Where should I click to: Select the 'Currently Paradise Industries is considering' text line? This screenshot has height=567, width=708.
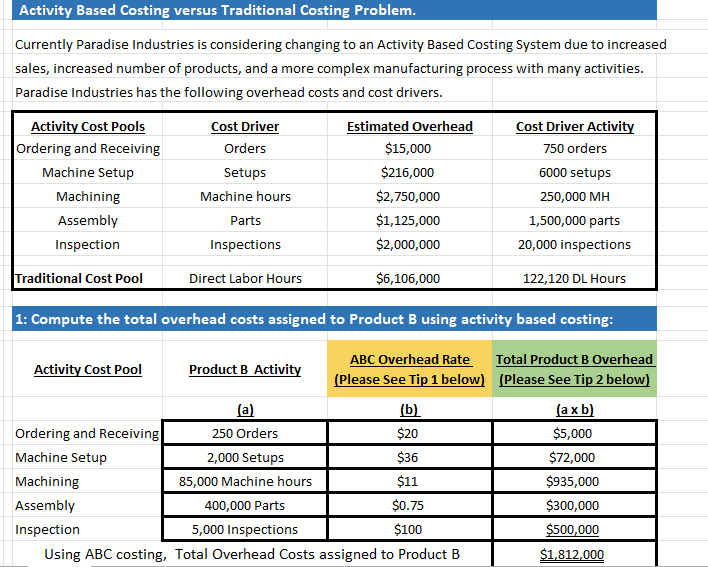click(341, 44)
